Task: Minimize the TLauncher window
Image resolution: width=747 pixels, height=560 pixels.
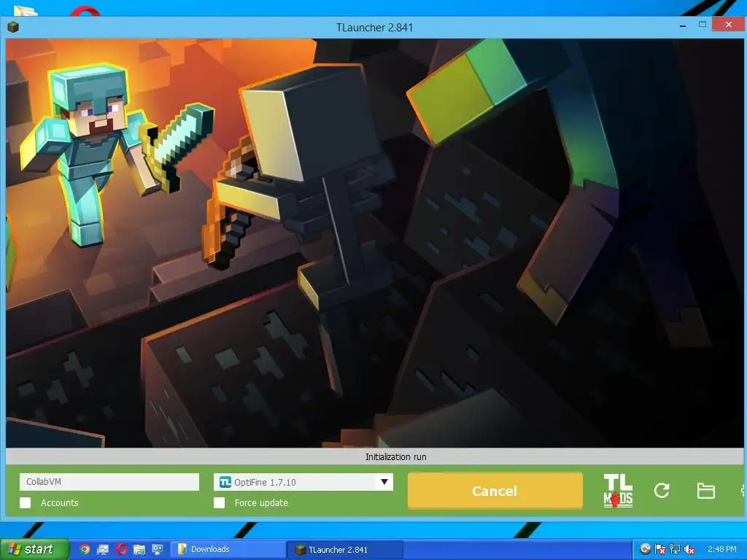Action: [x=683, y=26]
